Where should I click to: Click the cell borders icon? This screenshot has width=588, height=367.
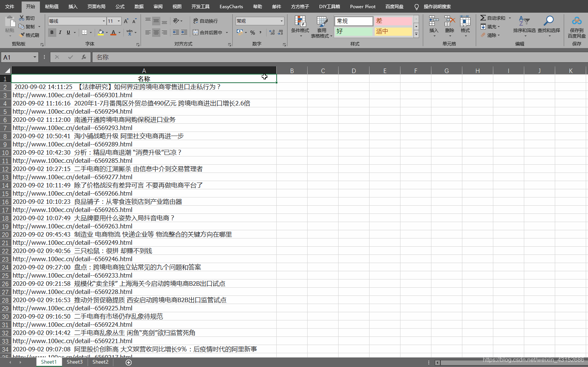(x=85, y=32)
